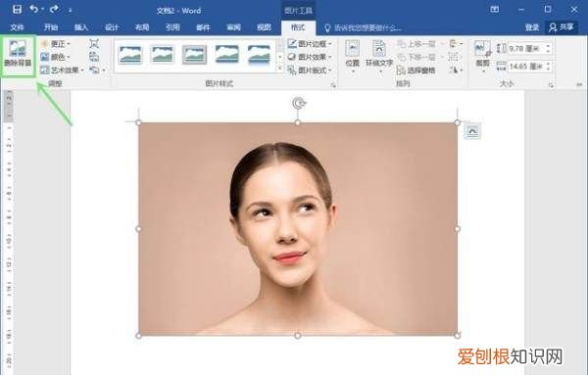Switch to the 邮件 (Mailings) tab
Image resolution: width=588 pixels, height=375 pixels.
click(x=203, y=27)
